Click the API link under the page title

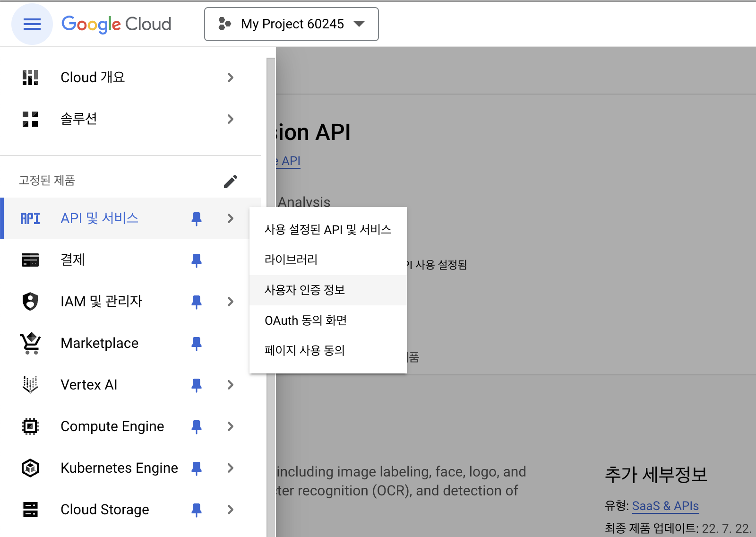pyautogui.click(x=289, y=161)
